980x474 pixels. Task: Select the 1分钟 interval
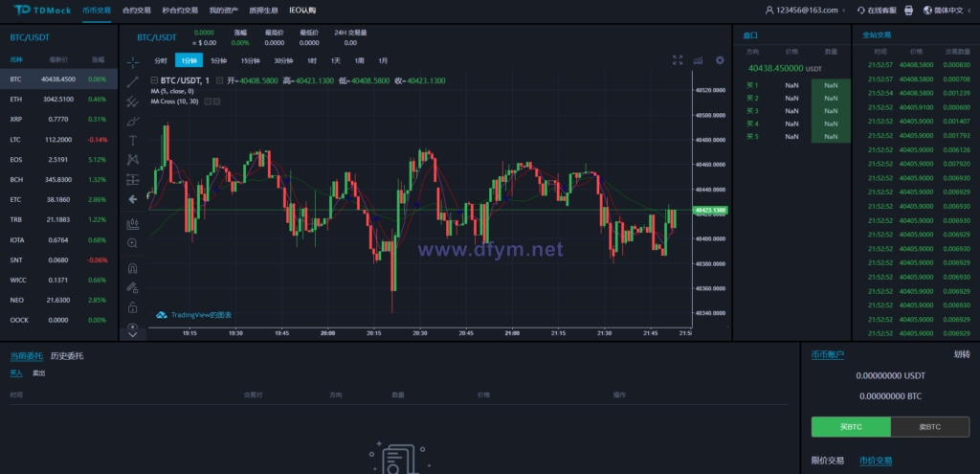(189, 60)
